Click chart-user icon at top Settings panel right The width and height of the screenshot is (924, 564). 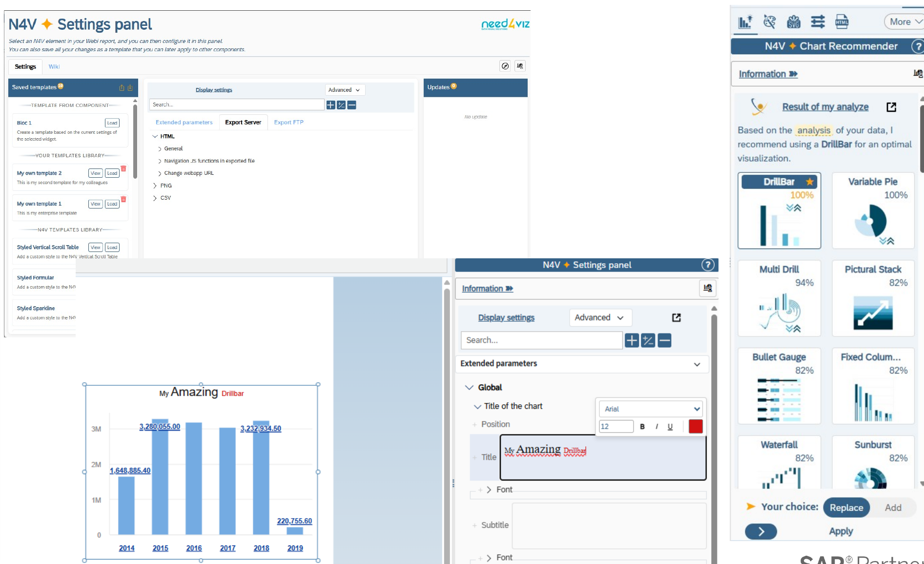tap(520, 66)
